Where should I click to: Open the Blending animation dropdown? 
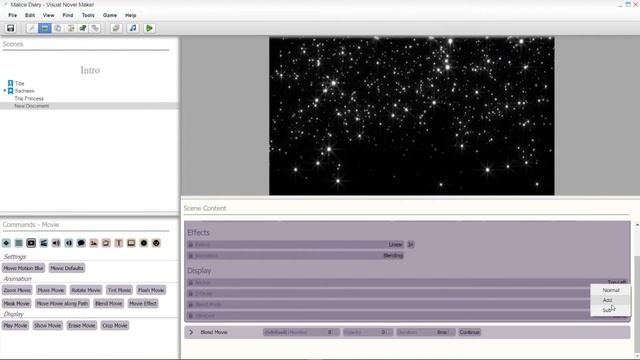click(x=393, y=256)
